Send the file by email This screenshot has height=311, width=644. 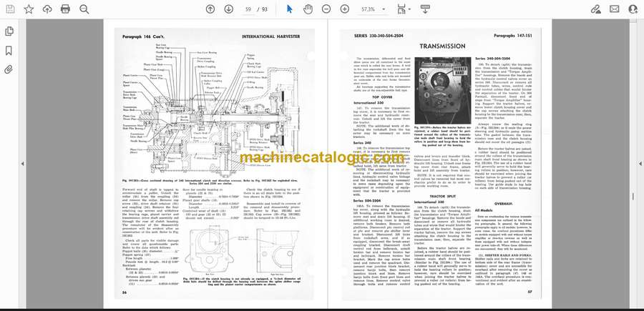pyautogui.click(x=614, y=9)
